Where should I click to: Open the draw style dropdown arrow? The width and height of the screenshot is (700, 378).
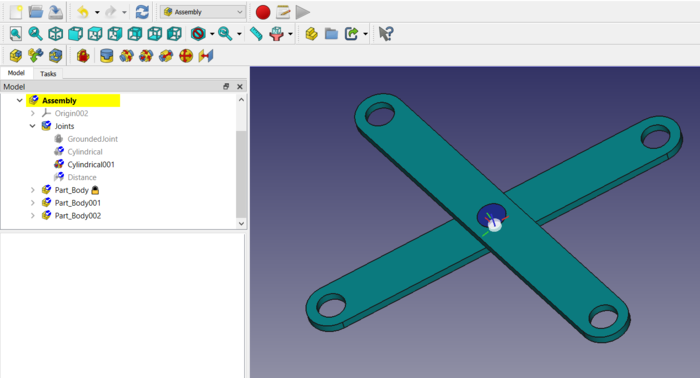click(x=212, y=34)
